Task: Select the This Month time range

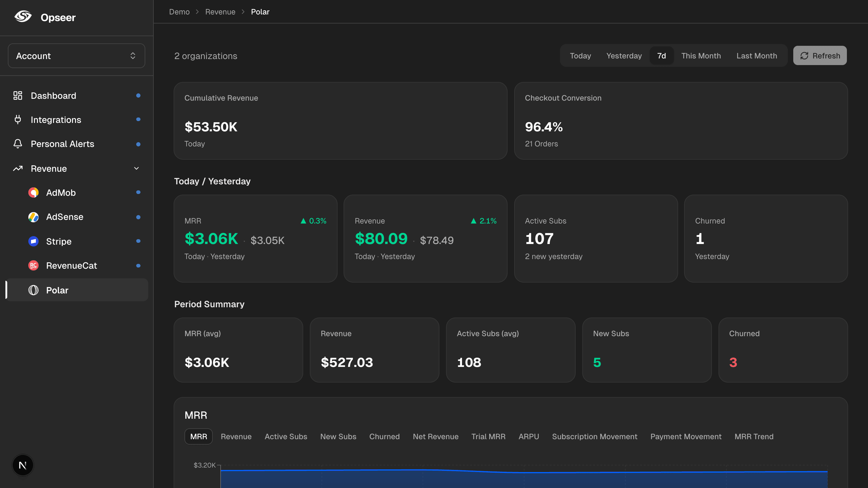Action: click(x=701, y=55)
